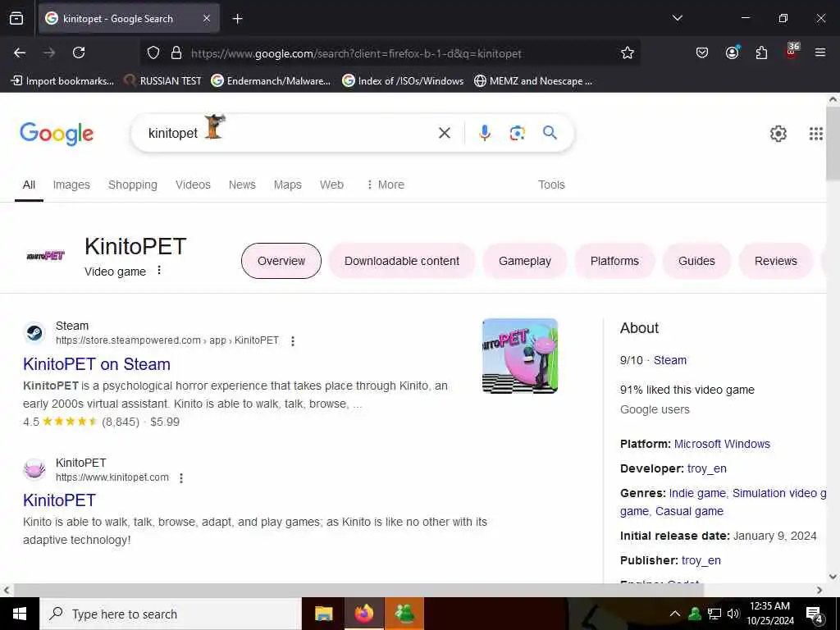Open the taskbar action center notifications
The width and height of the screenshot is (840, 630).
(815, 614)
